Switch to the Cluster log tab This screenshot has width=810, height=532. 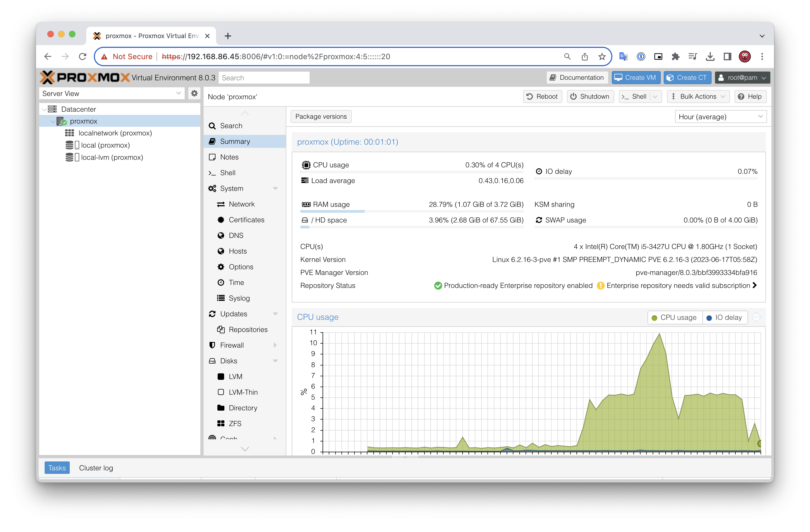click(96, 468)
